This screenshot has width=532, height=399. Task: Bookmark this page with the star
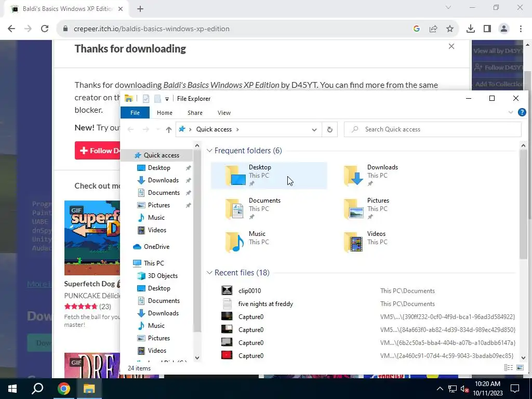[450, 29]
